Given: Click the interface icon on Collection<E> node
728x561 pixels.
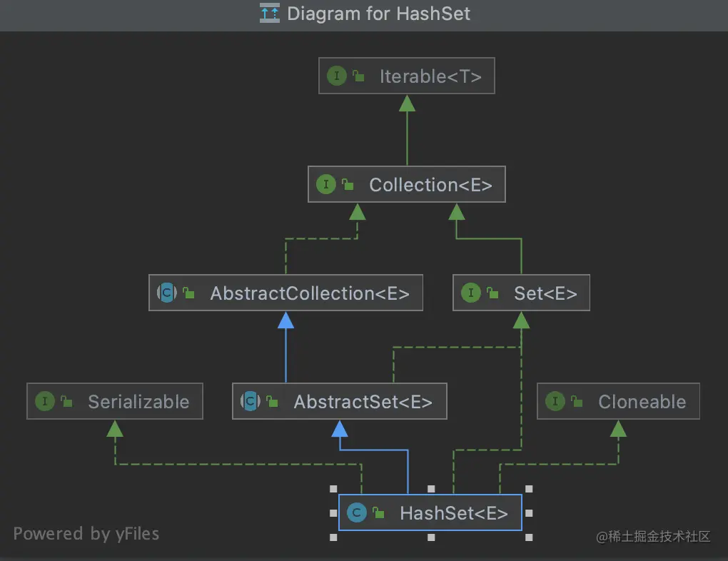Looking at the screenshot, I should [x=325, y=185].
